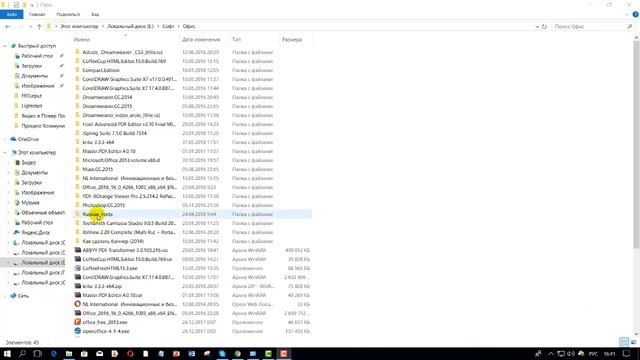Open the Вид ribbon tab

click(x=95, y=14)
